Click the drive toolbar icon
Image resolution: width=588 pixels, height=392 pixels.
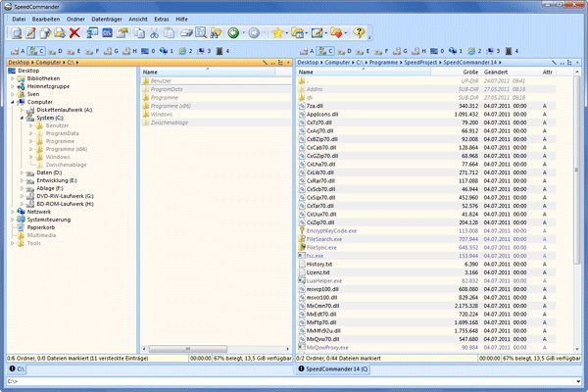[186, 33]
